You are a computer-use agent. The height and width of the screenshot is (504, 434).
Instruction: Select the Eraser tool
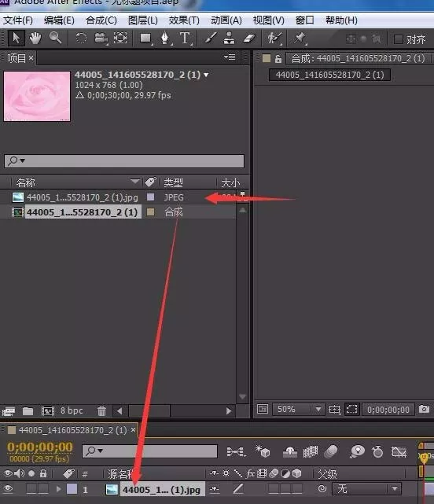248,39
